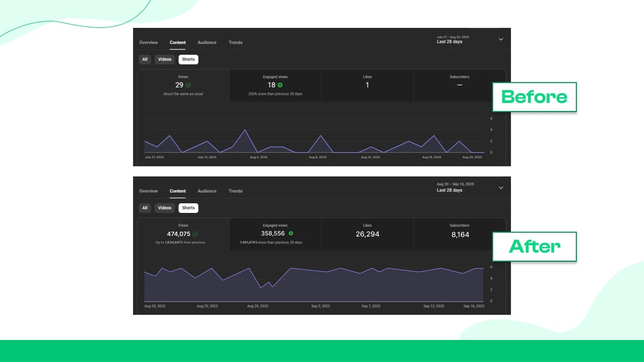Select the Content tab in bottom panel
This screenshot has width=644, height=362.
click(x=178, y=191)
